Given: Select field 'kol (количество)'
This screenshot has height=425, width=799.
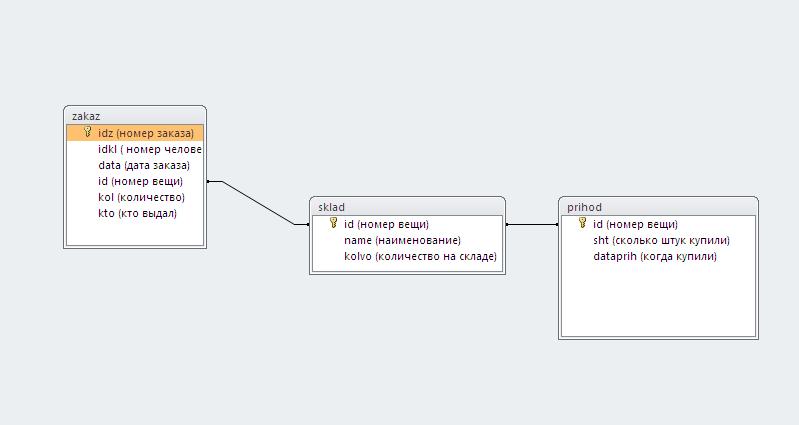Looking at the screenshot, I should pyautogui.click(x=135, y=197).
